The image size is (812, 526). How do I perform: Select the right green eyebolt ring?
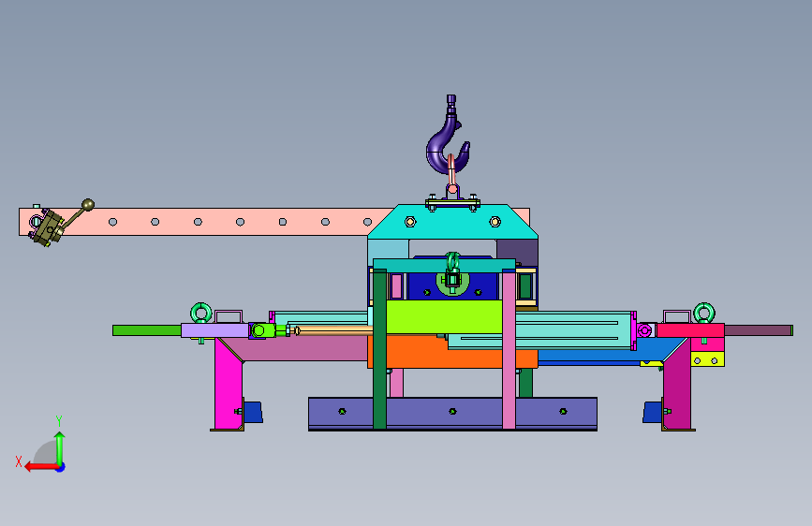coord(704,313)
